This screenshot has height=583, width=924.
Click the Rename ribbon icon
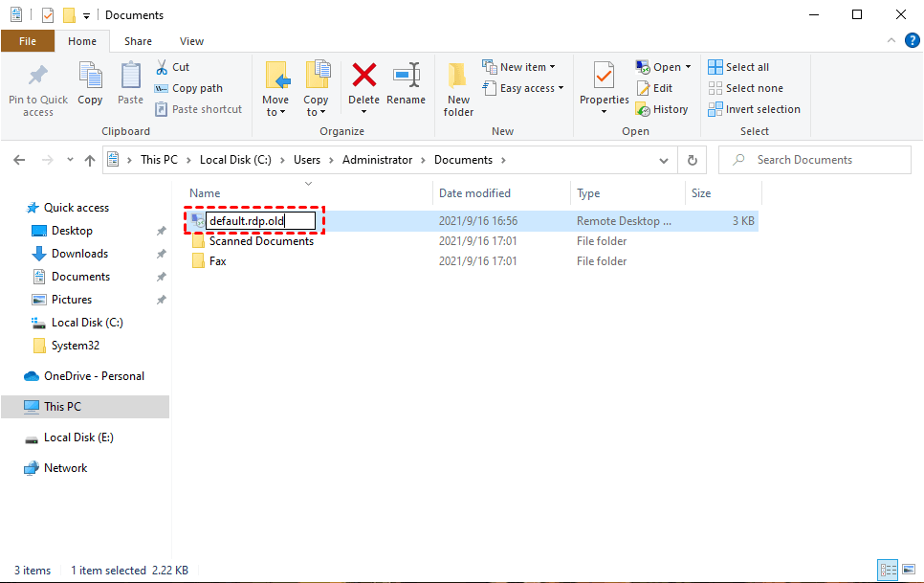[406, 76]
